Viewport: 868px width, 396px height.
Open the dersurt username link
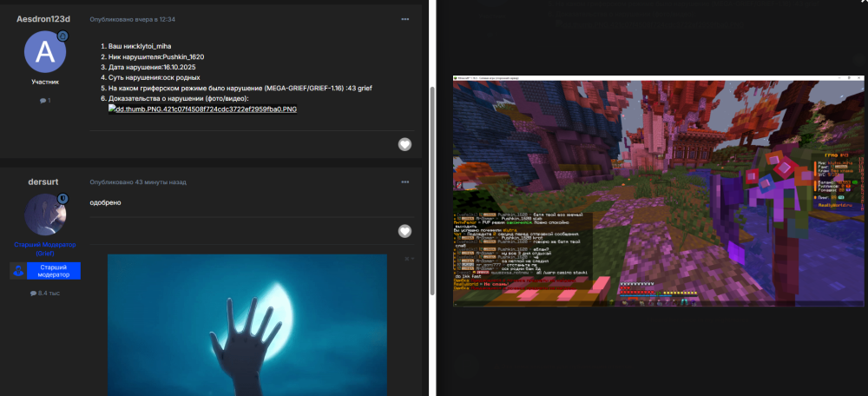pyautogui.click(x=43, y=181)
